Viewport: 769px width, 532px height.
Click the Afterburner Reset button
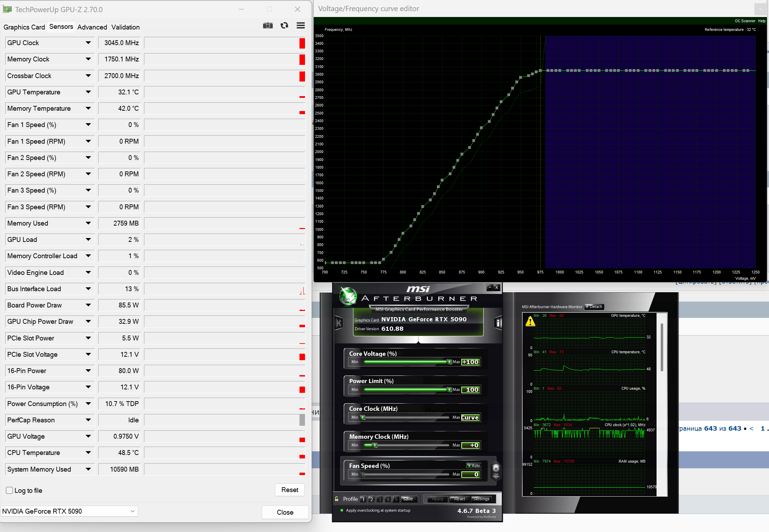coord(459,499)
